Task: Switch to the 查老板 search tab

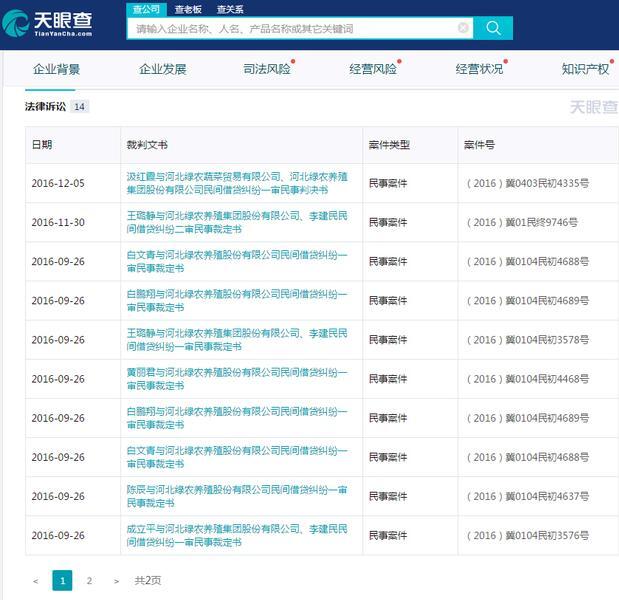Action: tap(188, 9)
